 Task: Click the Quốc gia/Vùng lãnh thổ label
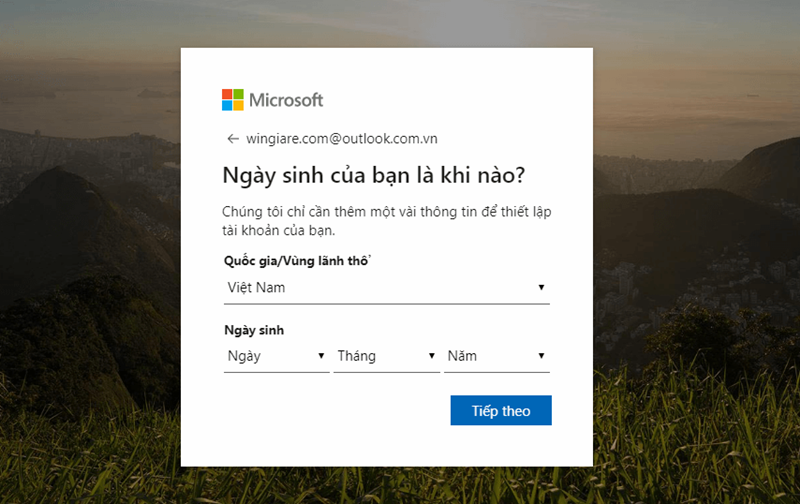tap(297, 261)
